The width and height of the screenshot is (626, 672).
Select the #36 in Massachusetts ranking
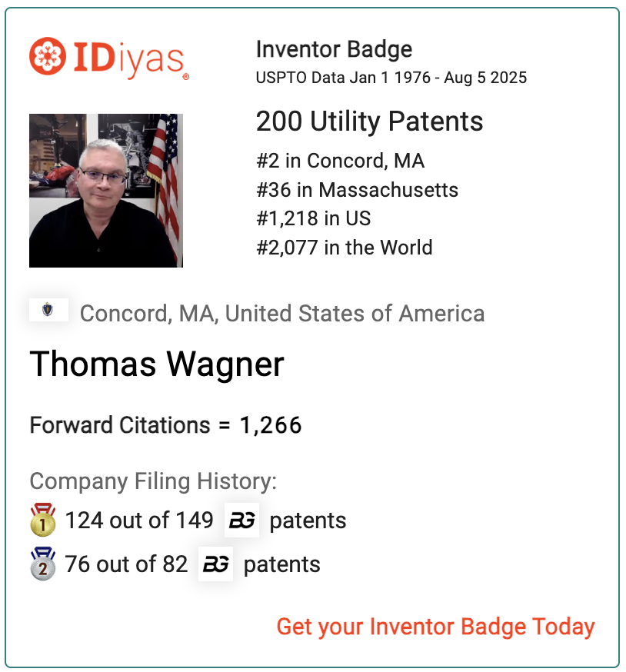click(357, 189)
